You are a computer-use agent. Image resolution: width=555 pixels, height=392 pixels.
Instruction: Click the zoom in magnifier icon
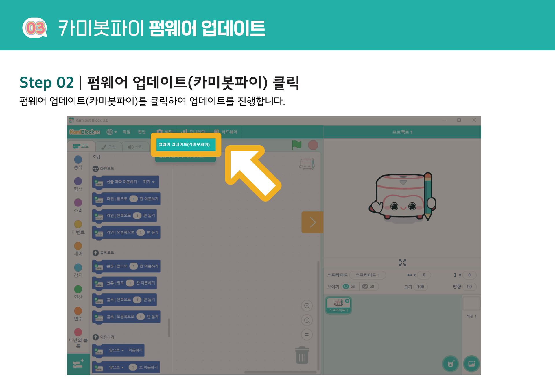[x=307, y=306]
